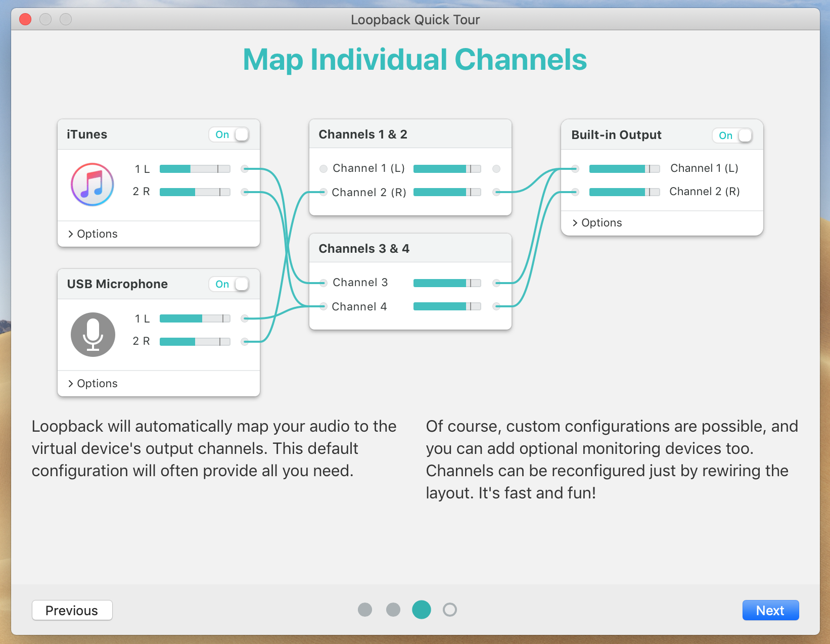Click the Channel 3 level meter
Viewport: 830px width, 644px height.
click(447, 283)
